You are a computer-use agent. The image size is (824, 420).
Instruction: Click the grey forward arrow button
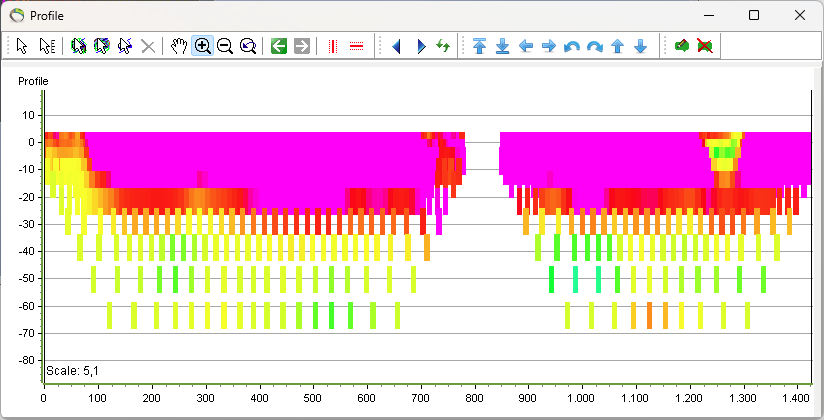pyautogui.click(x=302, y=46)
